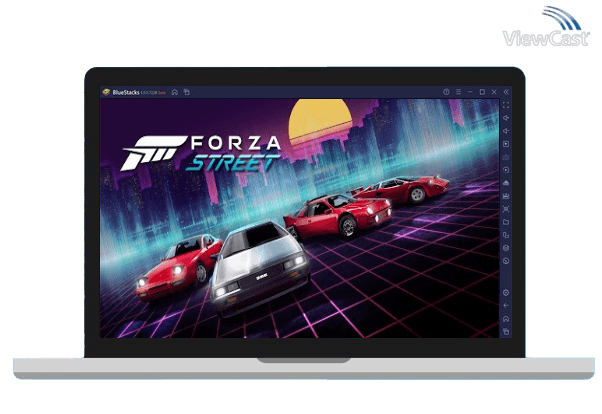Click the round sync icon above the sidebar gap

506,261
